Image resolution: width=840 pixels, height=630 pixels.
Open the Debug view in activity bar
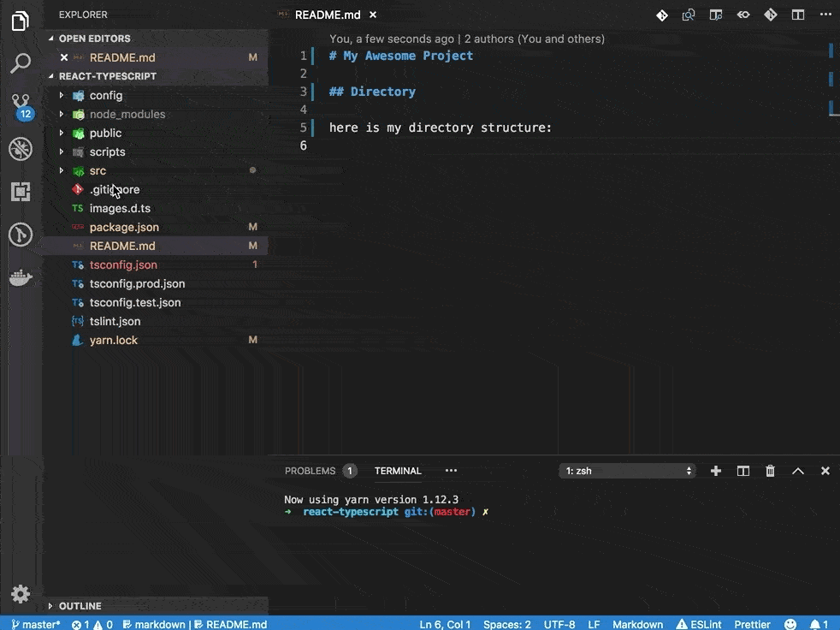tap(21, 149)
